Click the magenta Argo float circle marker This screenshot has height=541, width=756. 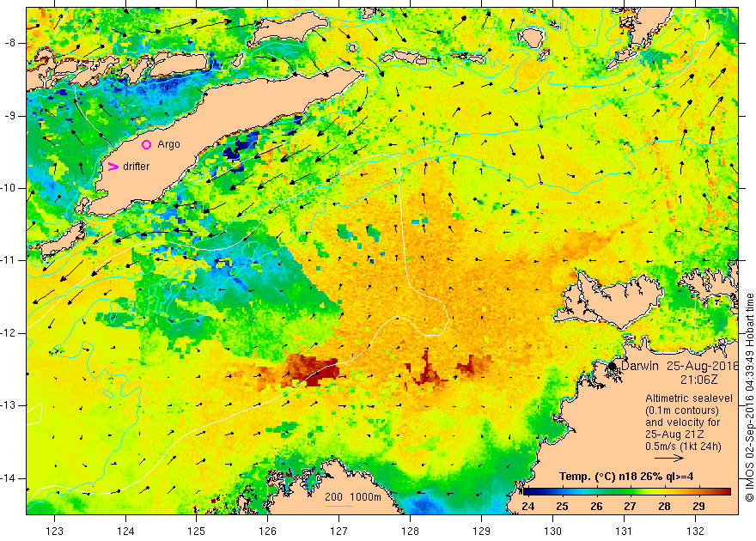click(147, 144)
